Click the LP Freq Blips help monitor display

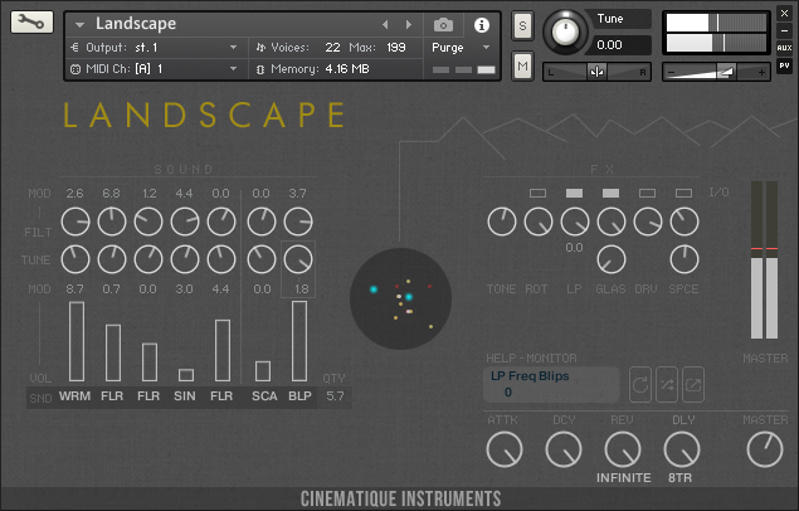pos(551,385)
